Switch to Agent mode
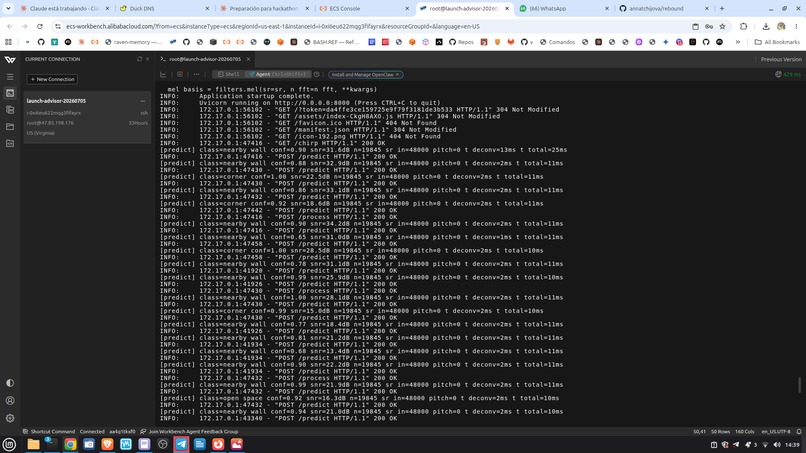Image resolution: width=806 pixels, height=453 pixels. click(277, 75)
